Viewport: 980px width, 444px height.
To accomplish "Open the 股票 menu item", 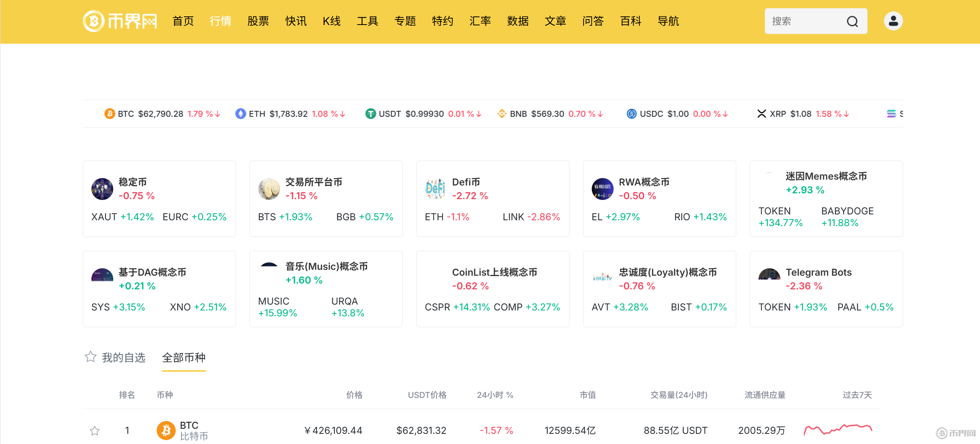I will pyautogui.click(x=258, y=21).
